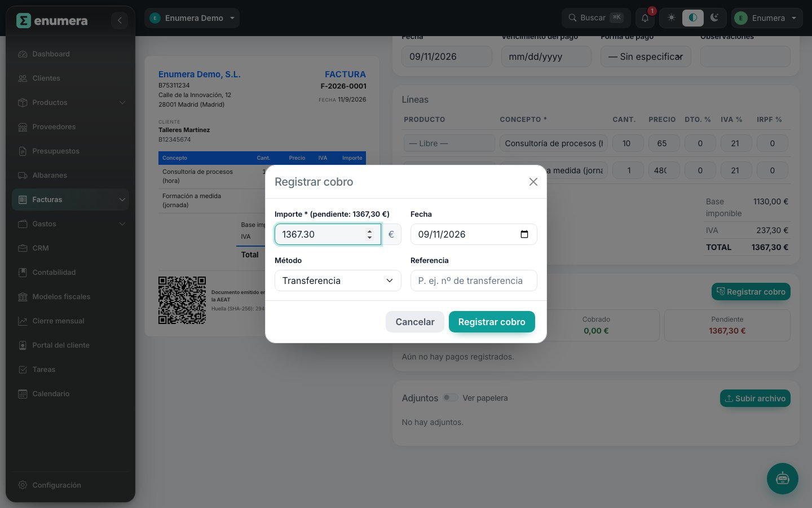Viewport: 812px width, 508px height.
Task: Close the Registrar cobro dialog
Action: pos(533,182)
